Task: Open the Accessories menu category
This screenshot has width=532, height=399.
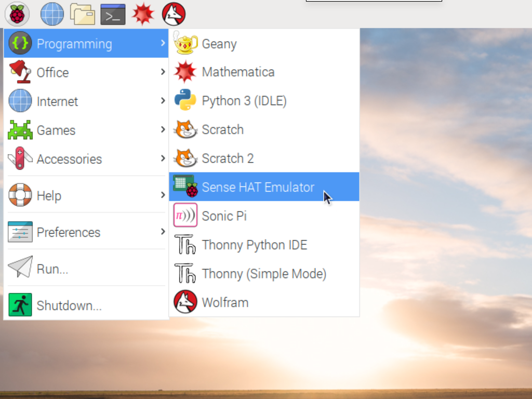Action: 86,158
